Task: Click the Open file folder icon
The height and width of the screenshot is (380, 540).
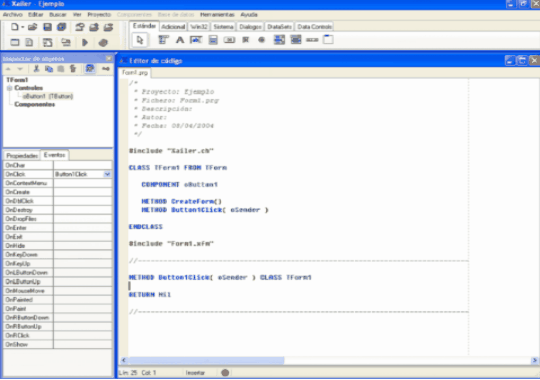Action: tap(33, 27)
